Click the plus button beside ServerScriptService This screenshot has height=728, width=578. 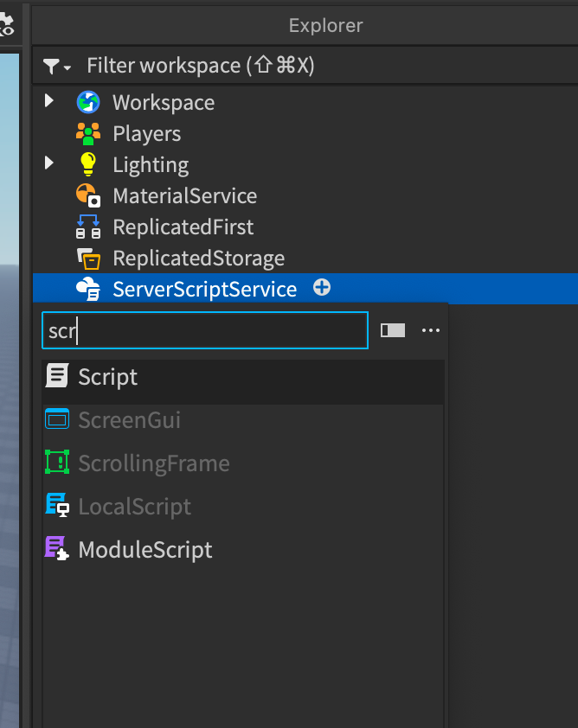(x=322, y=287)
